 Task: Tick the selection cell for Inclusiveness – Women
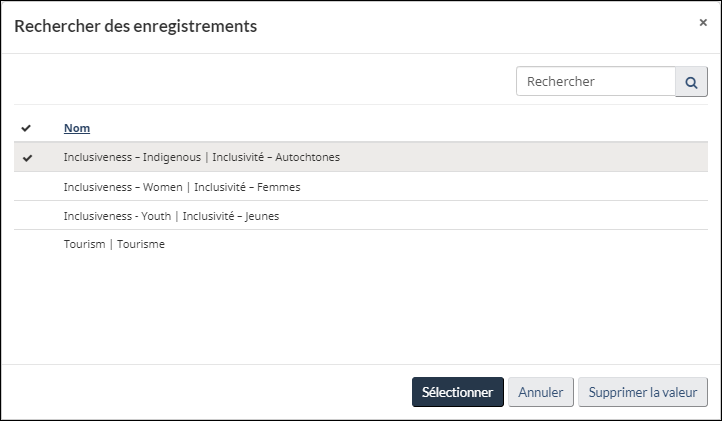[26, 187]
